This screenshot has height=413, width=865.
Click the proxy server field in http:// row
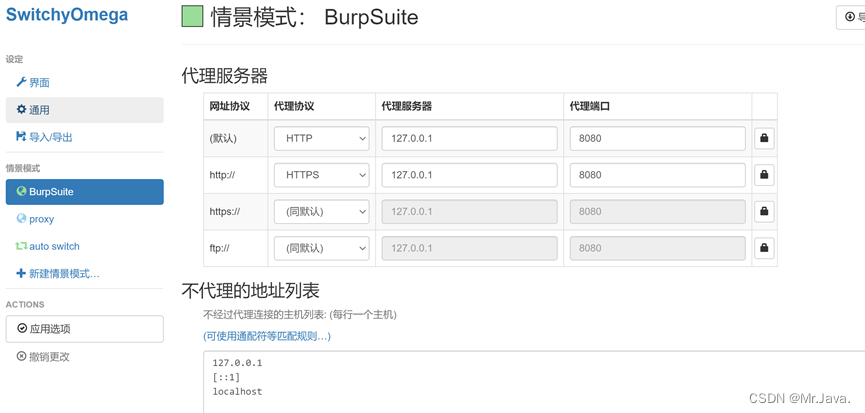coord(469,175)
